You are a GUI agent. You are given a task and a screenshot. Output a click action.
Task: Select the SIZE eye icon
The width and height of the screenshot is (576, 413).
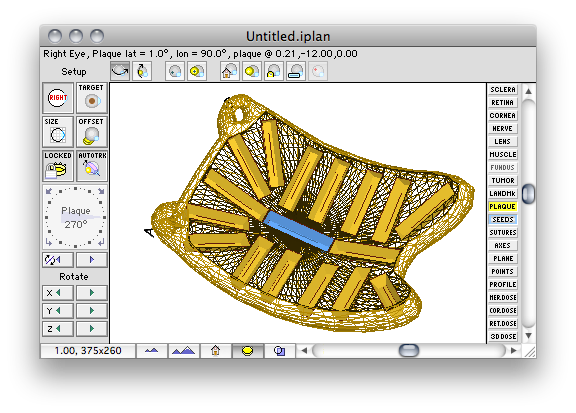click(58, 132)
